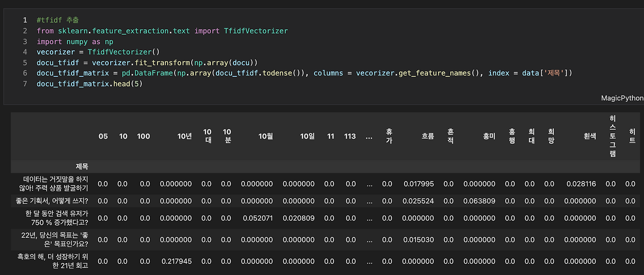Click the cell value 0.015030
644x275 pixels.
click(418, 239)
